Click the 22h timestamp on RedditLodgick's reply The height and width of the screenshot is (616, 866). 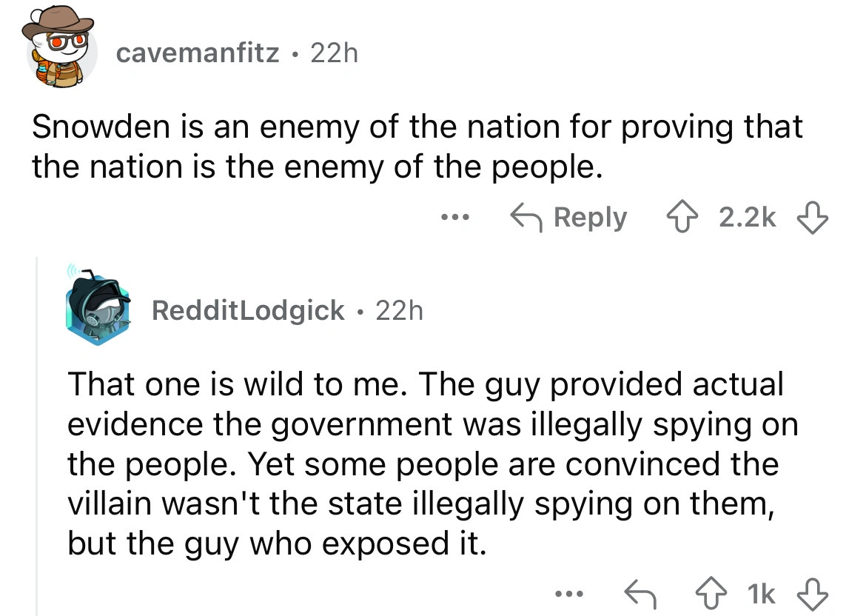(x=399, y=310)
